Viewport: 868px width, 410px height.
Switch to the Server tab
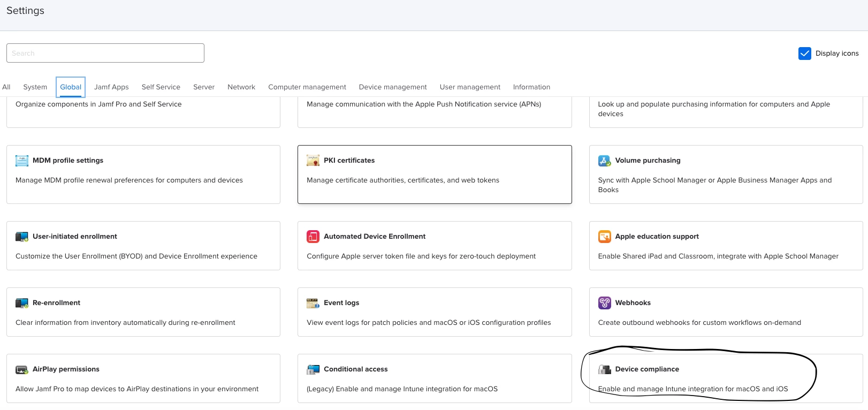click(x=204, y=87)
